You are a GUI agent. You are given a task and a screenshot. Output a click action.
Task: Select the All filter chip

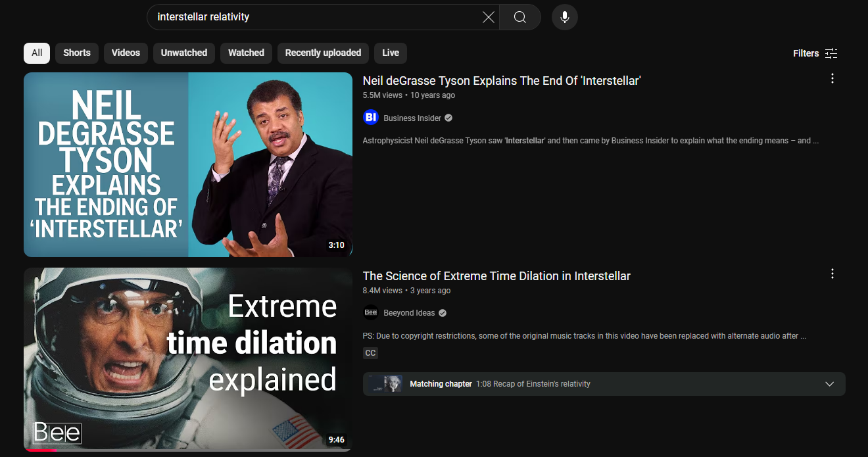click(x=37, y=53)
